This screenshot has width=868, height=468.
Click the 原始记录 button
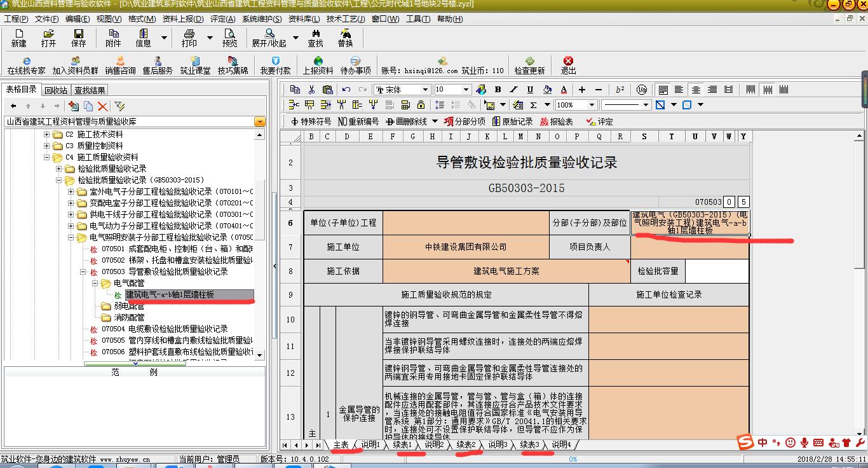click(x=512, y=121)
